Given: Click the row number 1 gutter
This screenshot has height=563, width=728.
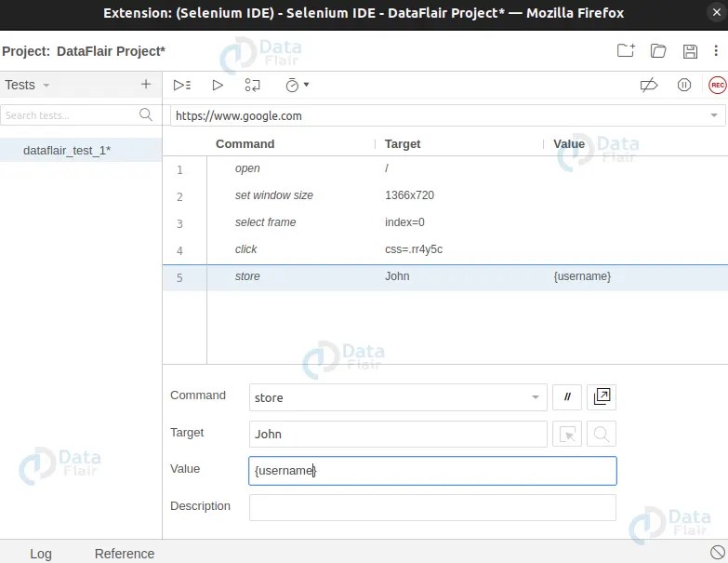Looking at the screenshot, I should coord(179,170).
